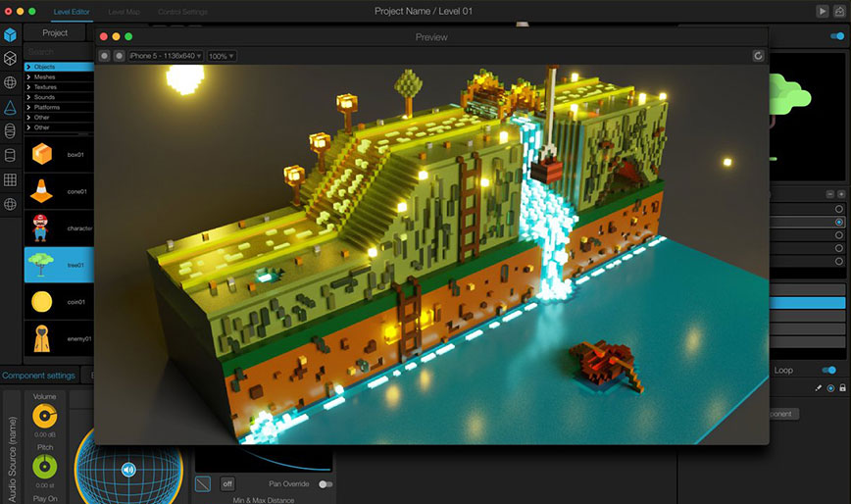Select the character object thumbnail

(x=41, y=227)
